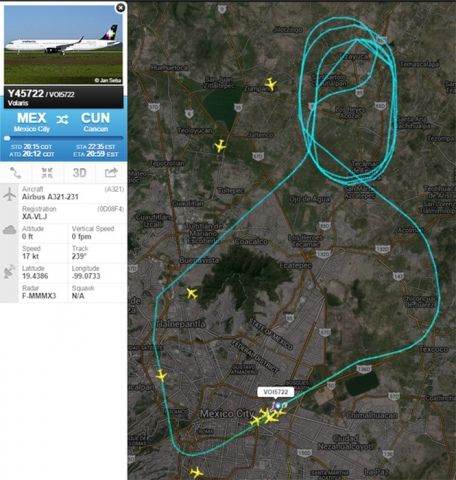The width and height of the screenshot is (456, 480).
Task: Click the Y45722 flight number header
Action: pos(25,94)
